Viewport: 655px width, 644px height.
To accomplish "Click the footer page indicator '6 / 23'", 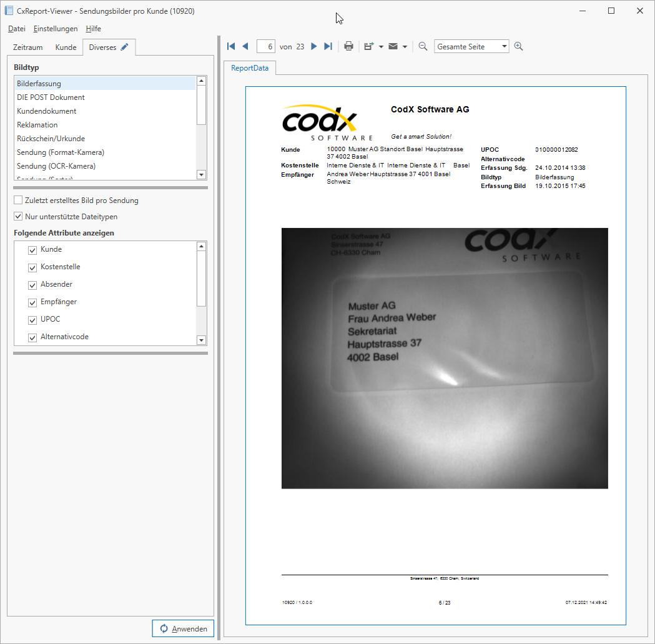I will 445,603.
